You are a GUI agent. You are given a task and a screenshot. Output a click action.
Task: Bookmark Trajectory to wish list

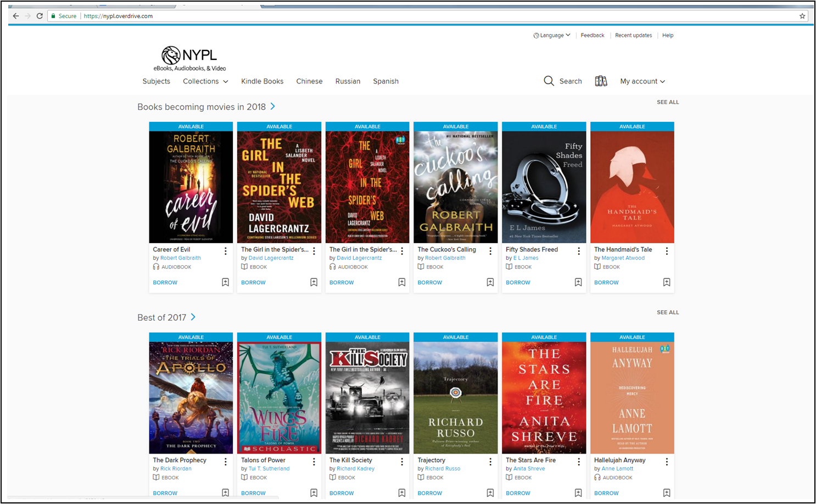click(490, 493)
